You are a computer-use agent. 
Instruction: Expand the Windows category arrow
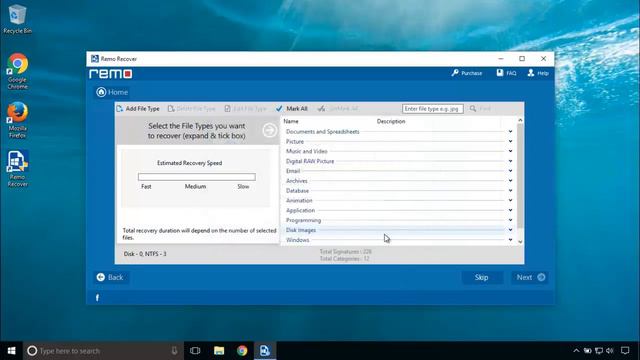[510, 240]
